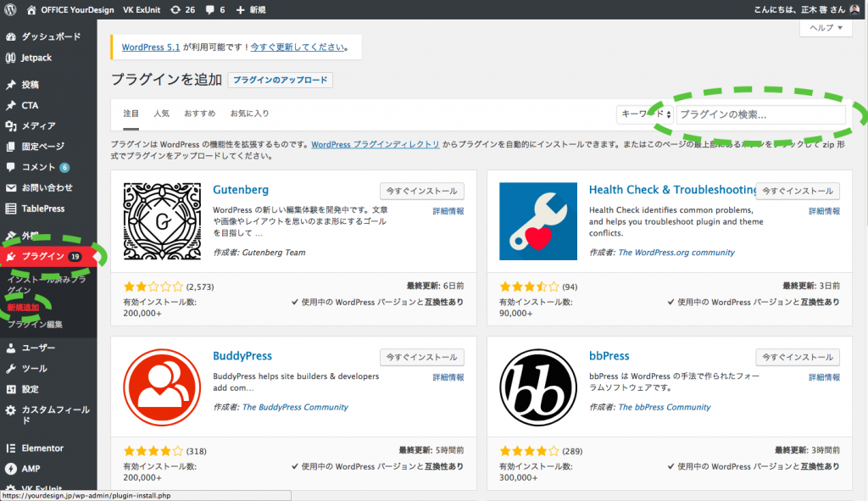The height and width of the screenshot is (501, 868).
Task: Click the Health Check wrench icon
Action: point(538,221)
